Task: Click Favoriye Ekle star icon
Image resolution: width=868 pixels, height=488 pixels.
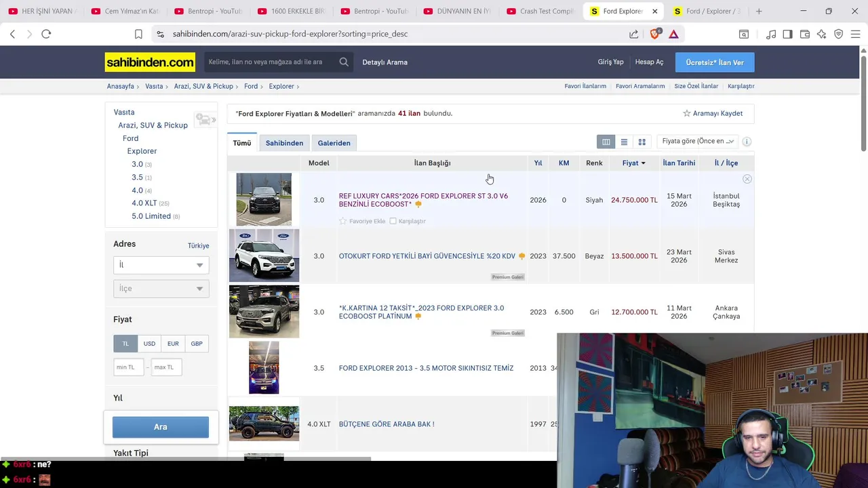Action: pos(342,221)
